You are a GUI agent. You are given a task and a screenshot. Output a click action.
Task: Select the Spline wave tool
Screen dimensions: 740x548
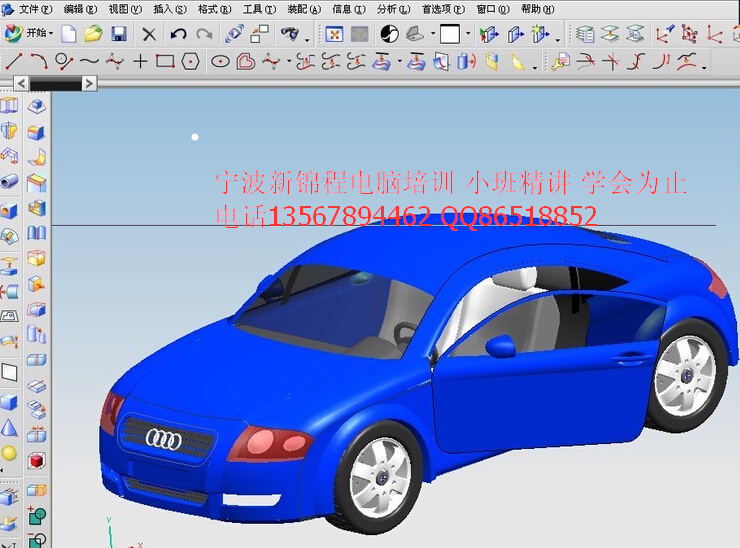tap(89, 61)
